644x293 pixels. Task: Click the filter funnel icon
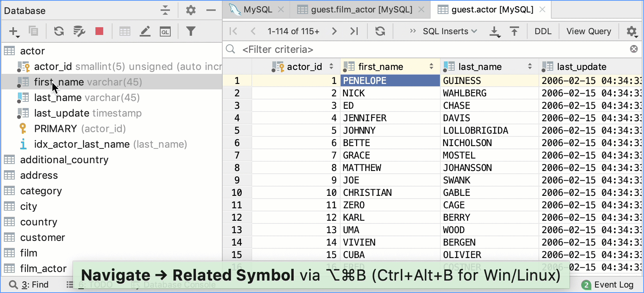190,31
